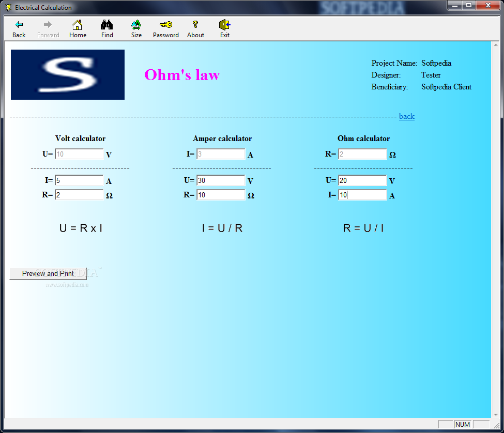Click the scrollbar up arrow
504x433 pixels.
495,45
